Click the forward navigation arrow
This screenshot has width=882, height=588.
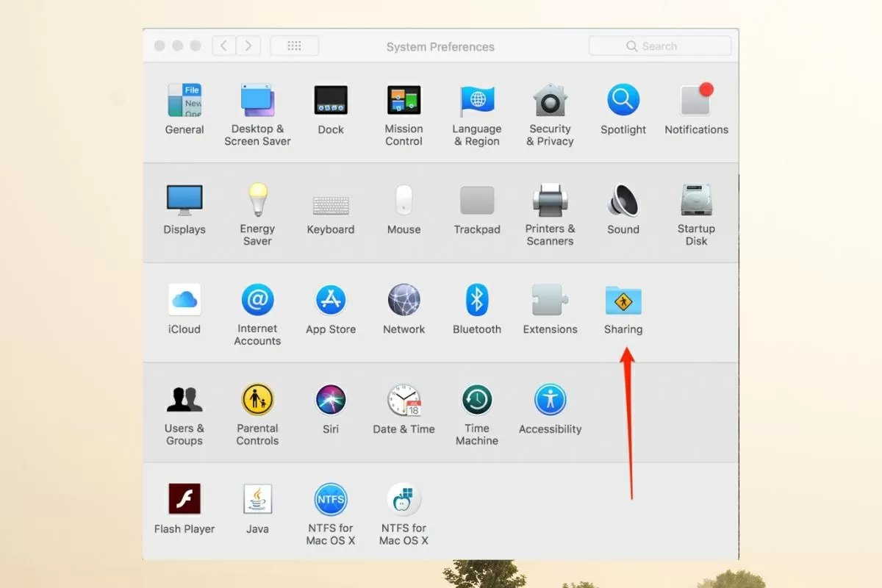pos(248,46)
